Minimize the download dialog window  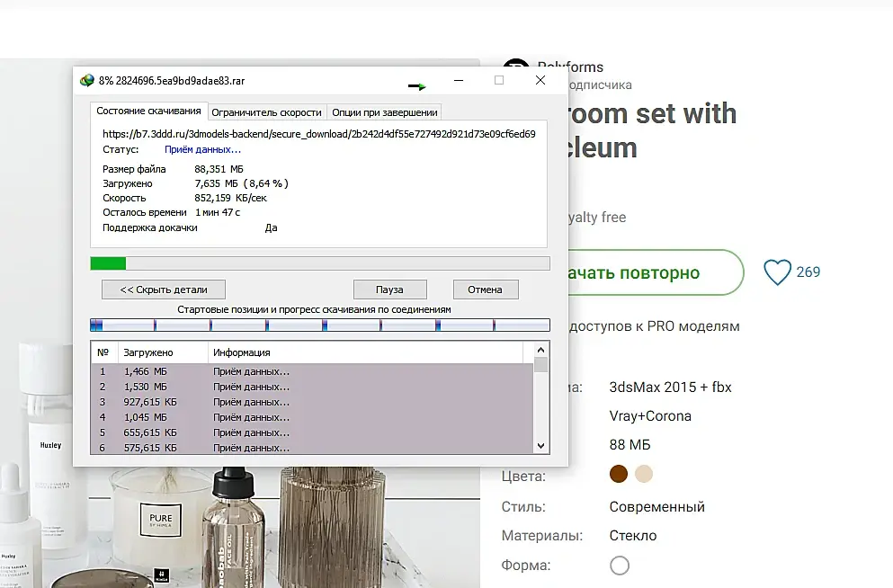coord(459,80)
